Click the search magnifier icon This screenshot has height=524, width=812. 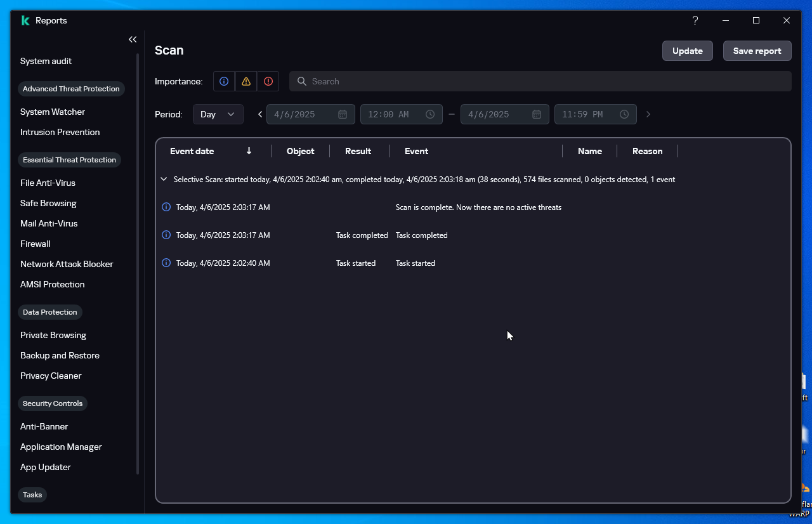click(302, 81)
